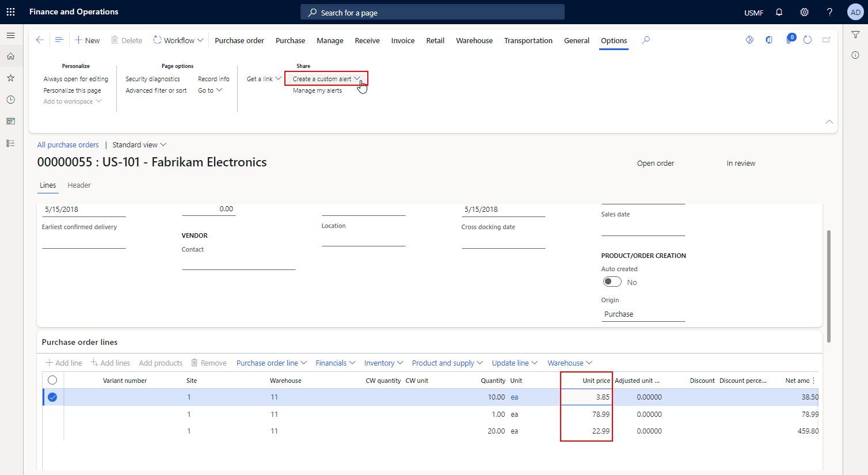Click the unit price 78.99 cell
868x475 pixels.
(587, 414)
